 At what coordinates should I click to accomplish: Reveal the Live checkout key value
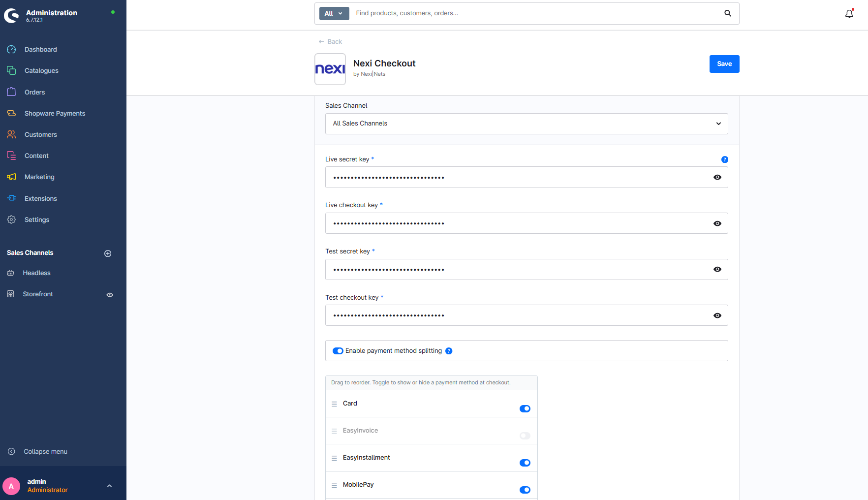[x=717, y=223]
